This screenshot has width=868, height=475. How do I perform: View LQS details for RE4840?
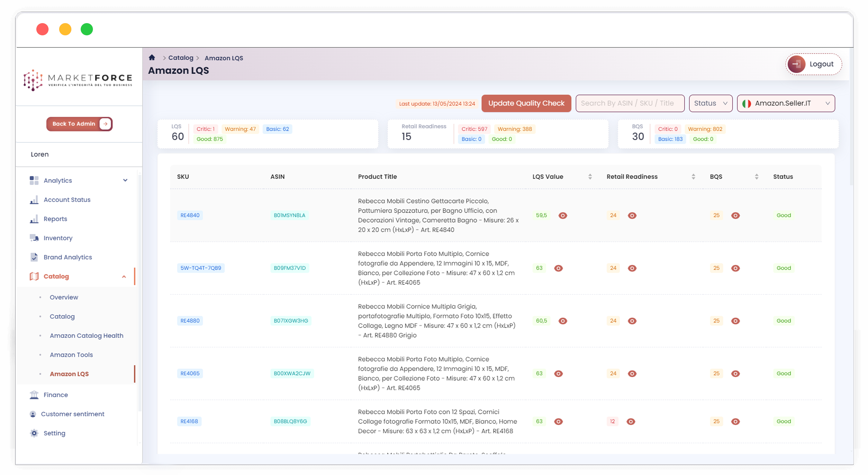[x=563, y=216]
